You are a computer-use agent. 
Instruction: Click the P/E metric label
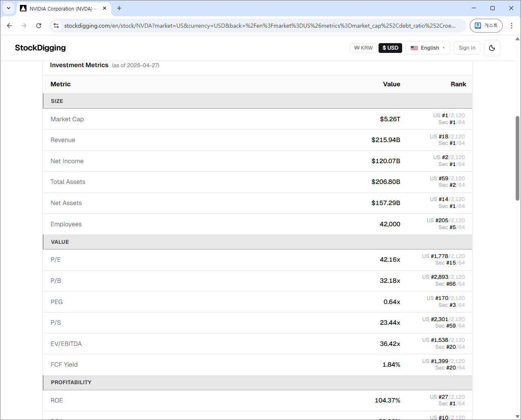point(56,260)
